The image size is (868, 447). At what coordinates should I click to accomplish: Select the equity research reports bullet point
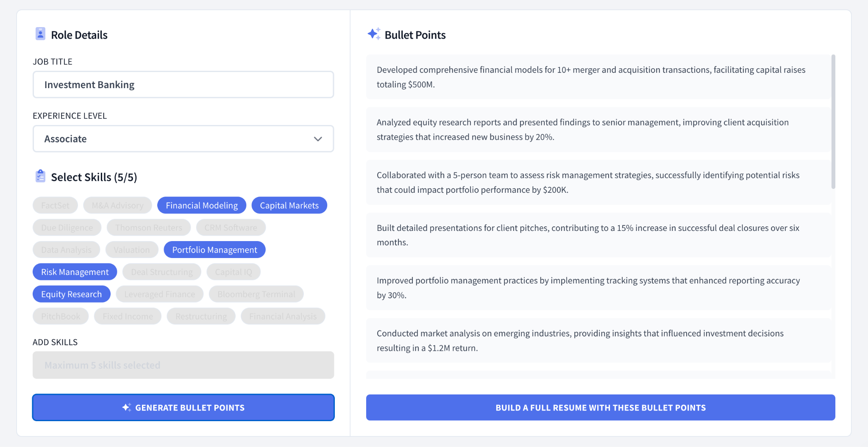pos(598,130)
